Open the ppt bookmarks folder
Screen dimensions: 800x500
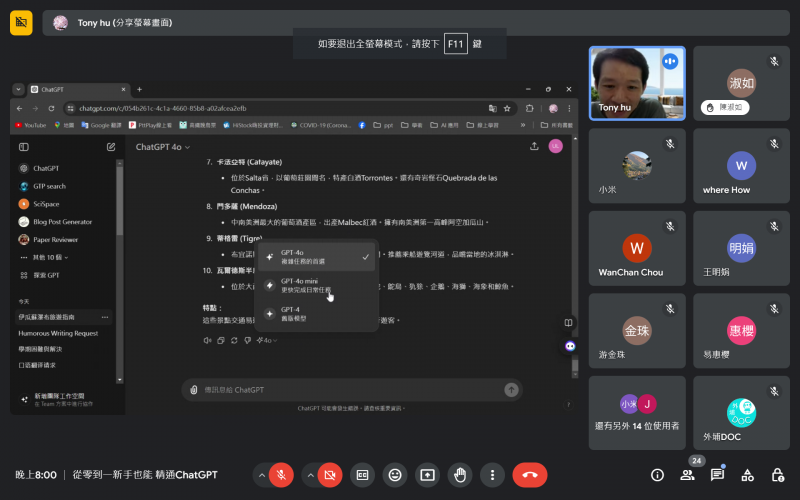click(383, 125)
